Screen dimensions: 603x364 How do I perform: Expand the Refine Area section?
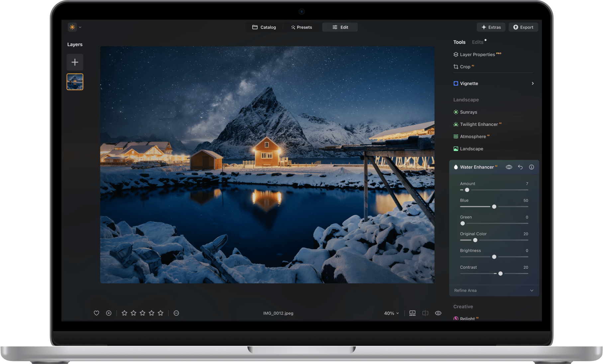pos(494,290)
